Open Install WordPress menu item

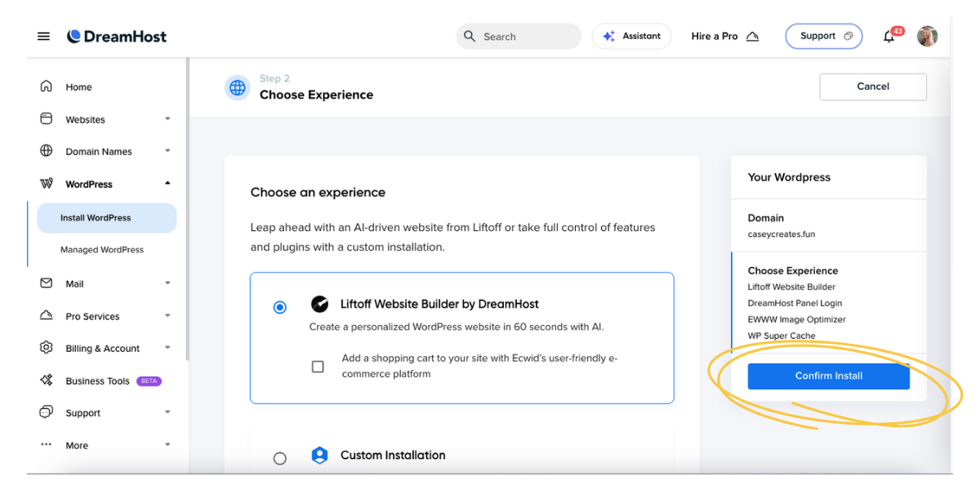tap(107, 218)
